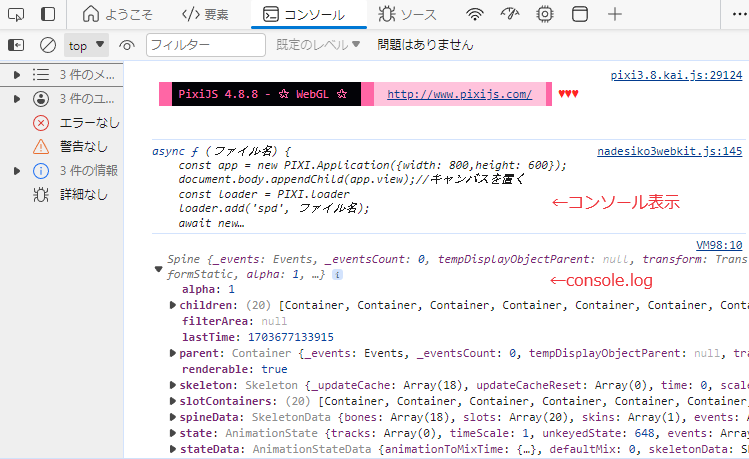
Task: Expand the spineData property
Action: point(174,416)
